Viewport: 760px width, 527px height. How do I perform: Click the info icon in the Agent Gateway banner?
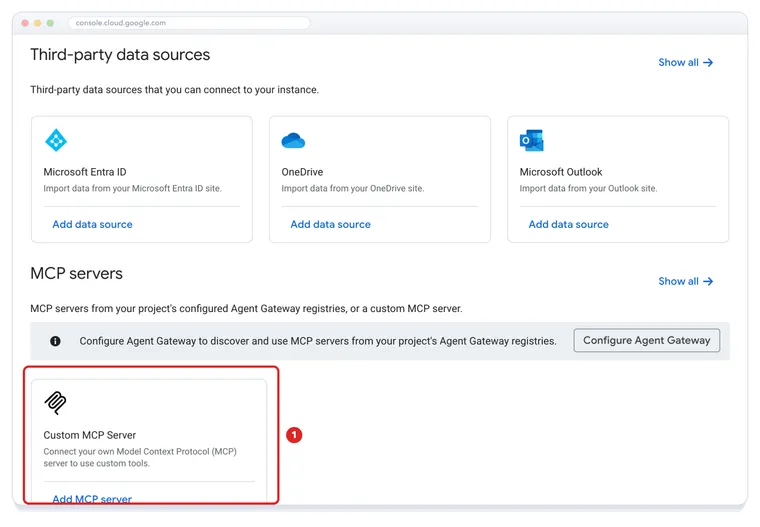coord(55,341)
